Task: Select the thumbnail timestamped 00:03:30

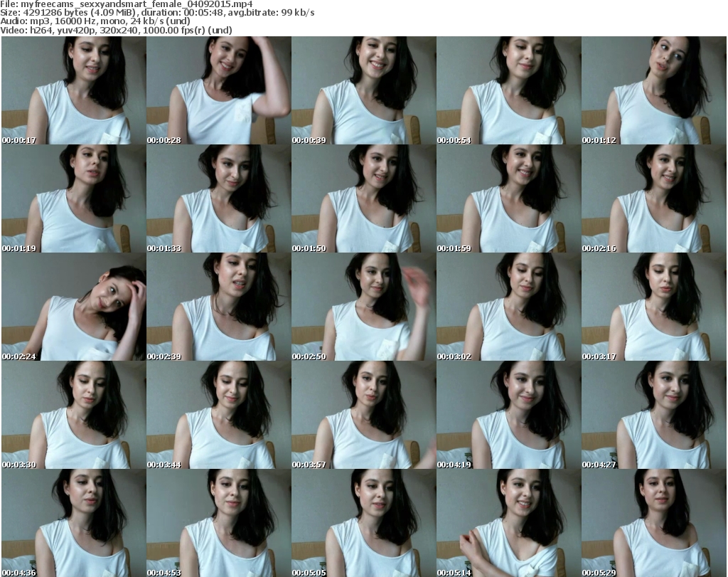Action: pos(74,415)
